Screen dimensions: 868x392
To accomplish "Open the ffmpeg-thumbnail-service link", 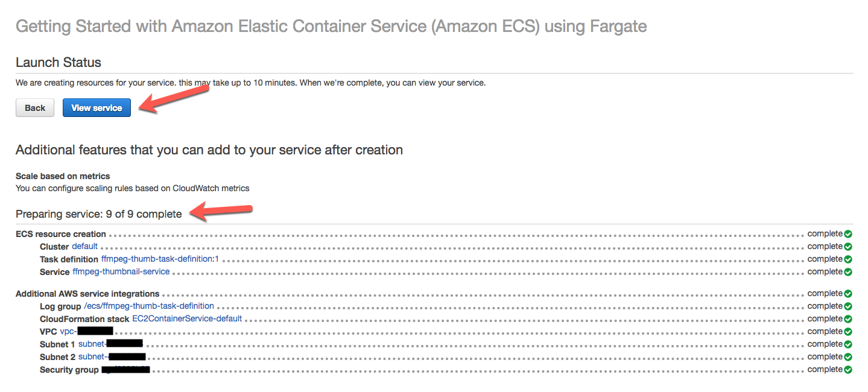I will tap(121, 272).
